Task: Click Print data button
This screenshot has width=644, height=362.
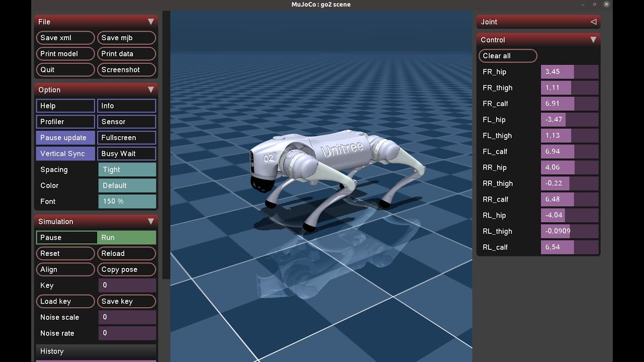Action: [126, 54]
